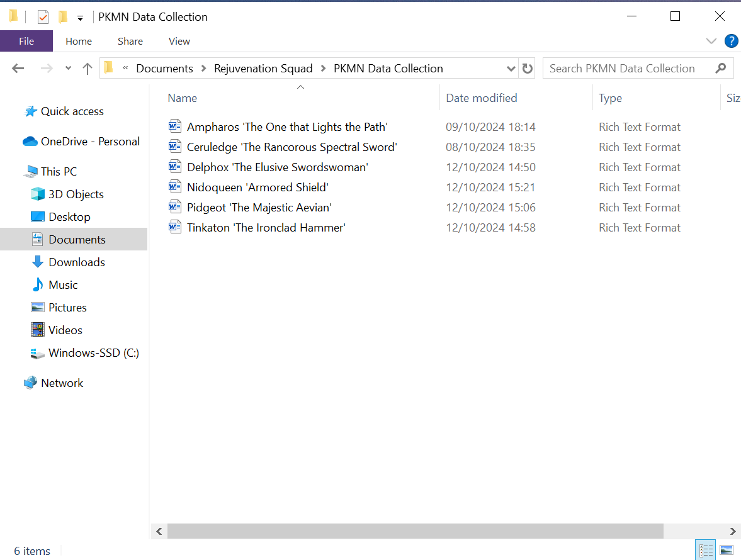Select Pidgeot 'The Majestic Aevian' file
Screen dimensions: 741x560
coord(259,207)
